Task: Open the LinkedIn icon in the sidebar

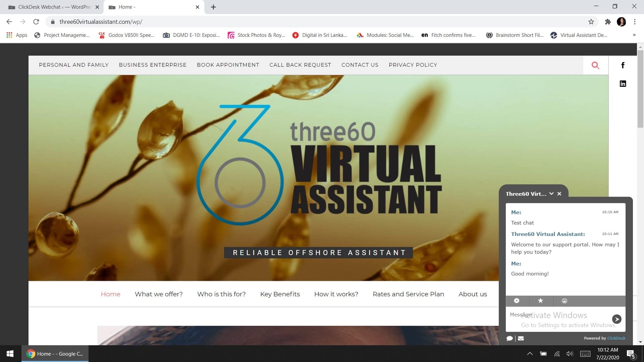Action: coord(623,83)
